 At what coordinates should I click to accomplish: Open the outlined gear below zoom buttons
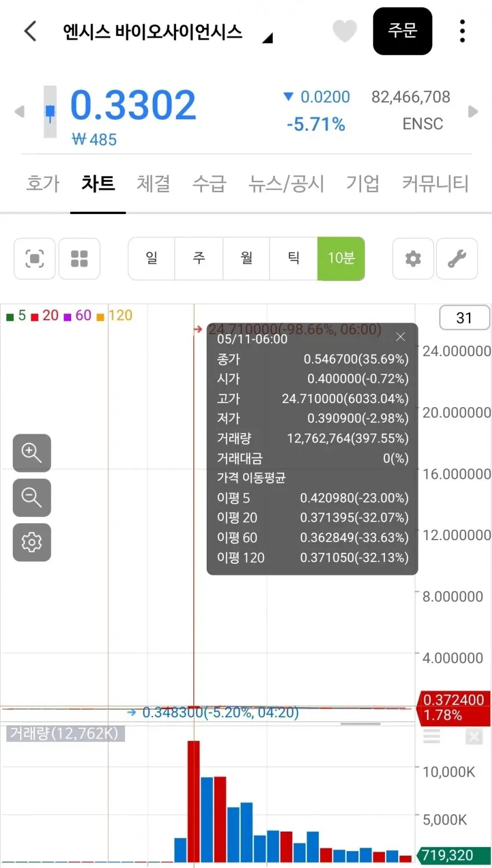coord(32,542)
